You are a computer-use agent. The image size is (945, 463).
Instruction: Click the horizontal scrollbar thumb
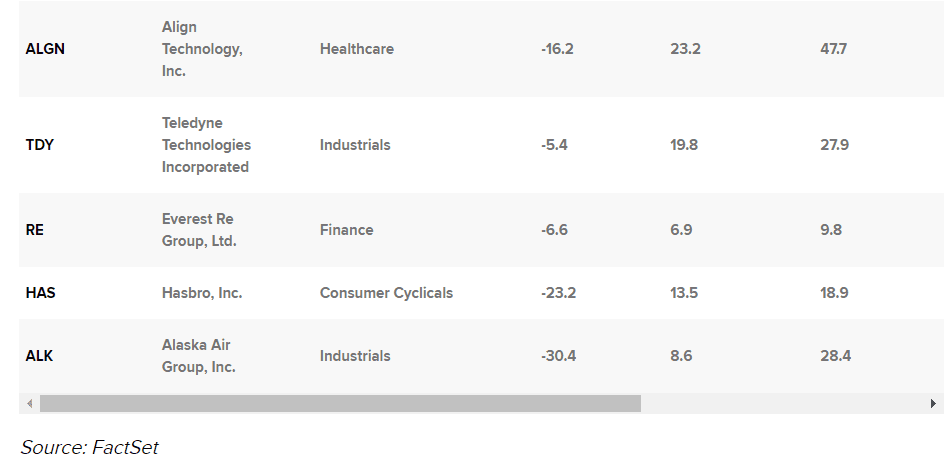tap(341, 403)
